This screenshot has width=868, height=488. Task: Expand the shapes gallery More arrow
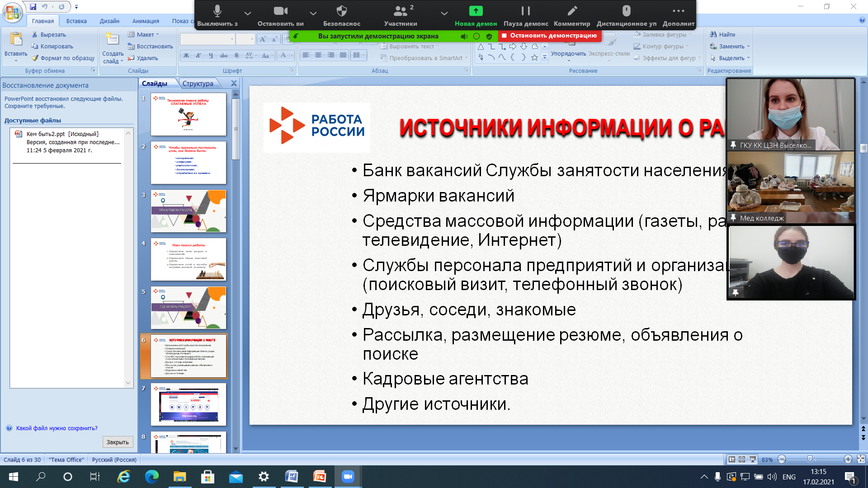pyautogui.click(x=545, y=57)
